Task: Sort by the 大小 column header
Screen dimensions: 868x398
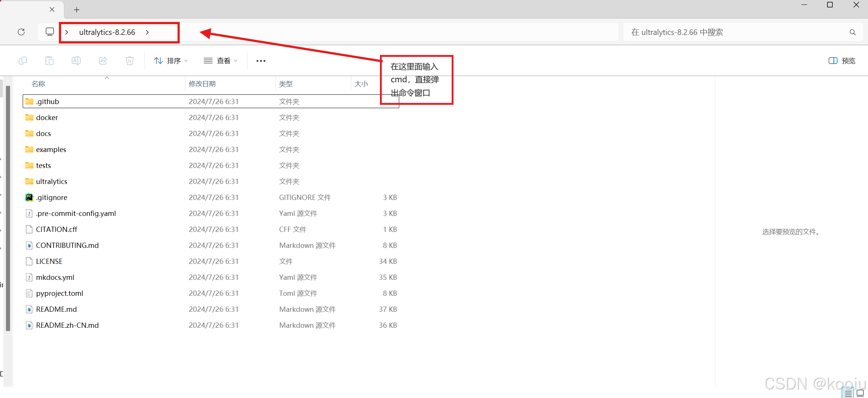Action: (x=361, y=84)
